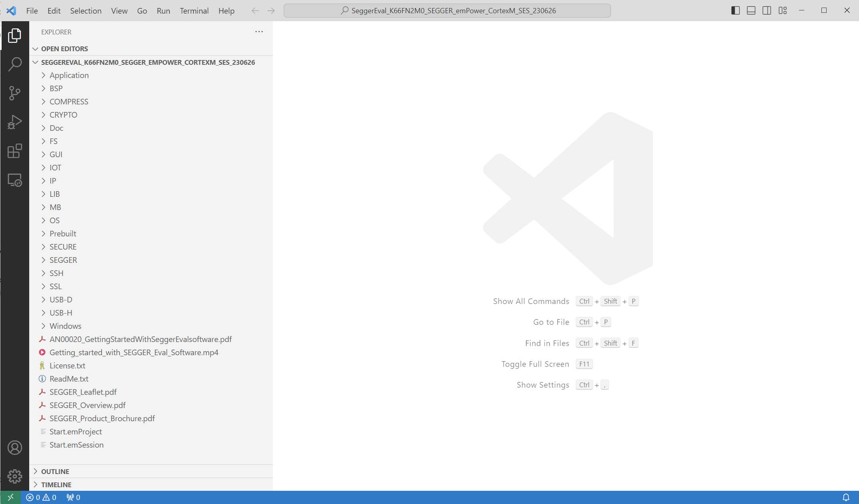Toggle the secondary side bar visibility
Image resolution: width=859 pixels, height=504 pixels.
click(767, 11)
